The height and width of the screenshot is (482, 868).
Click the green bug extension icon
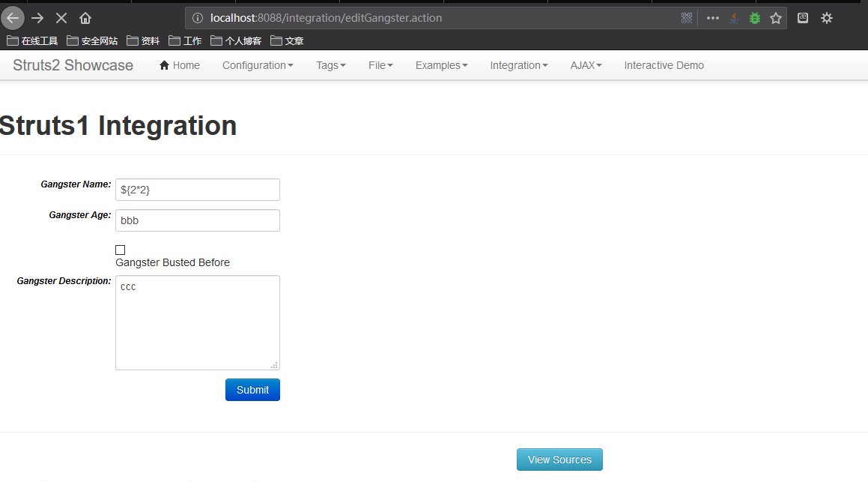click(x=754, y=18)
